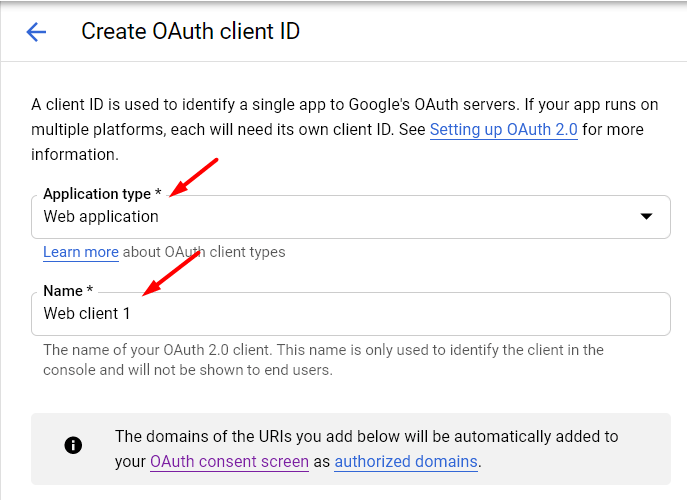Click the 'about OAuth client types' text

tap(204, 252)
